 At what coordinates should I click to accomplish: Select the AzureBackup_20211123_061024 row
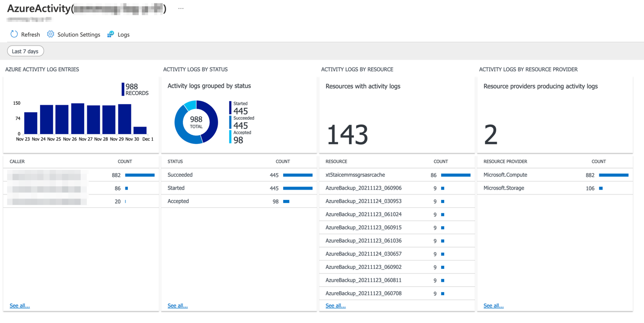[397, 214]
